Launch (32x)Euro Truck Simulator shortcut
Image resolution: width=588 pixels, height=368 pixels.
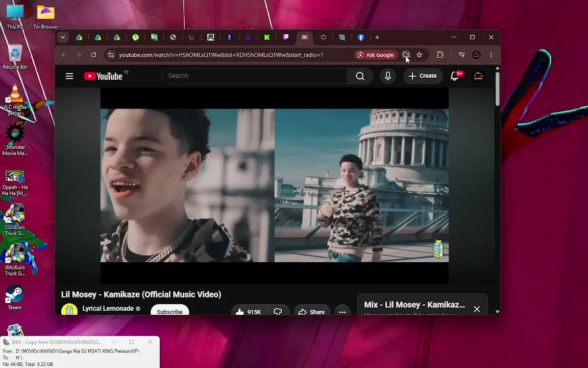[15, 220]
